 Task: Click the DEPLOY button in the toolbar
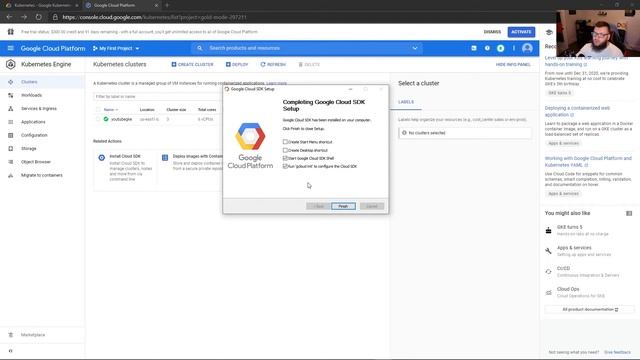(x=237, y=64)
